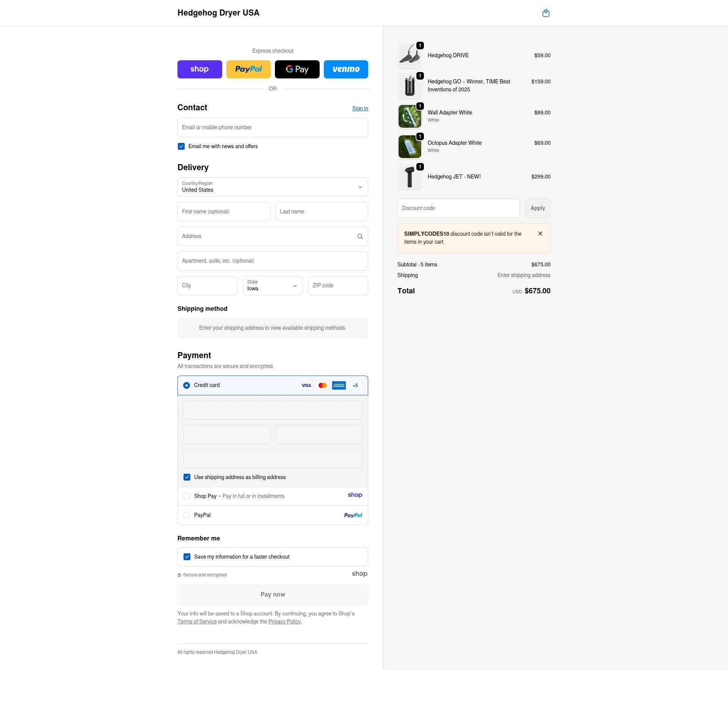Open the State dropdown showing Iowa

(272, 285)
